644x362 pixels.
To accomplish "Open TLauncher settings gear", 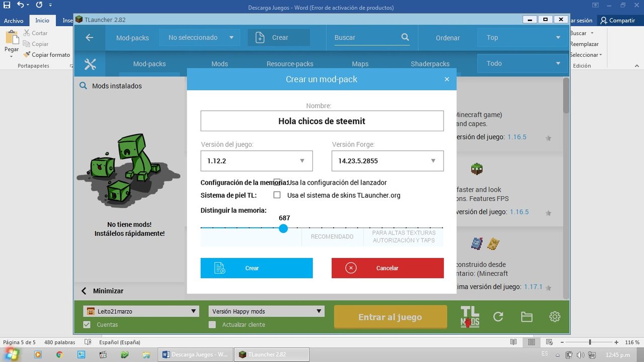I will pos(555,317).
